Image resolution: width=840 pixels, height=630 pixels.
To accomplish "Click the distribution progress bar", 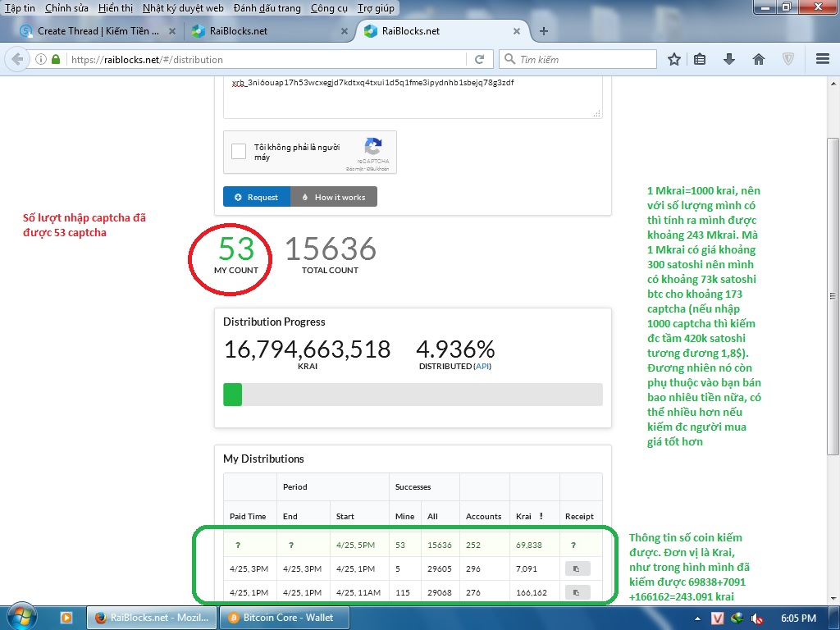I will click(413, 395).
